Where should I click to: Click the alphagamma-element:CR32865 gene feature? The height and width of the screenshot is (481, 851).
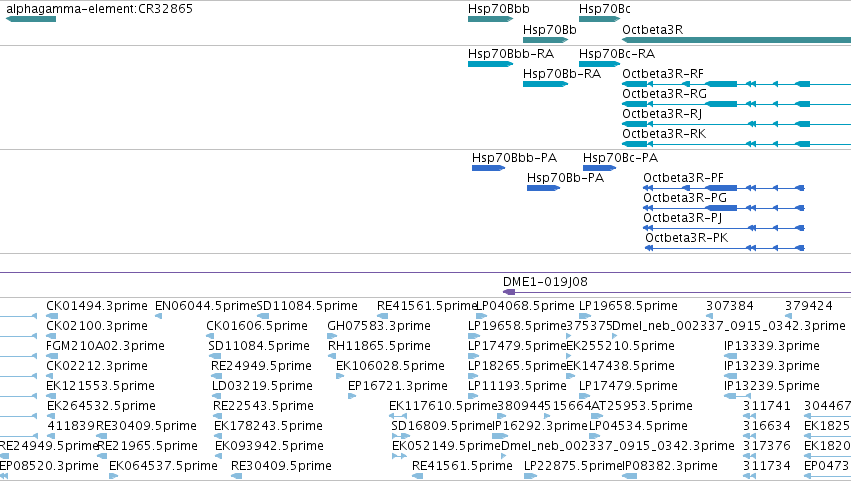pos(31,19)
